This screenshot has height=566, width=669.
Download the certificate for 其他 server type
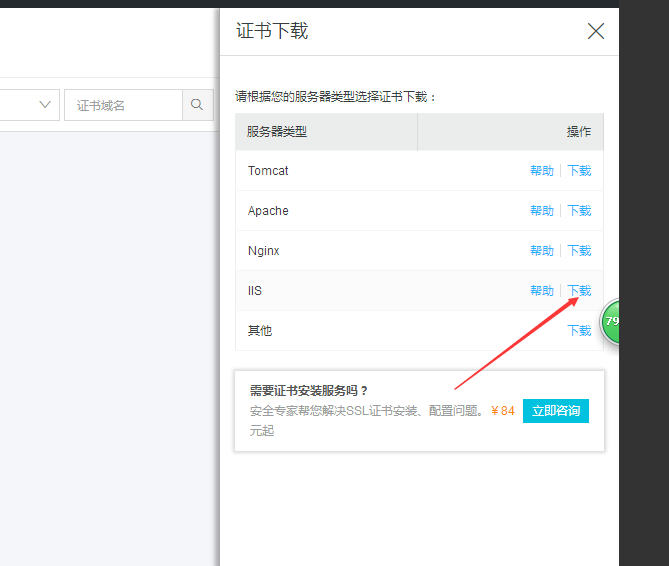coord(579,331)
